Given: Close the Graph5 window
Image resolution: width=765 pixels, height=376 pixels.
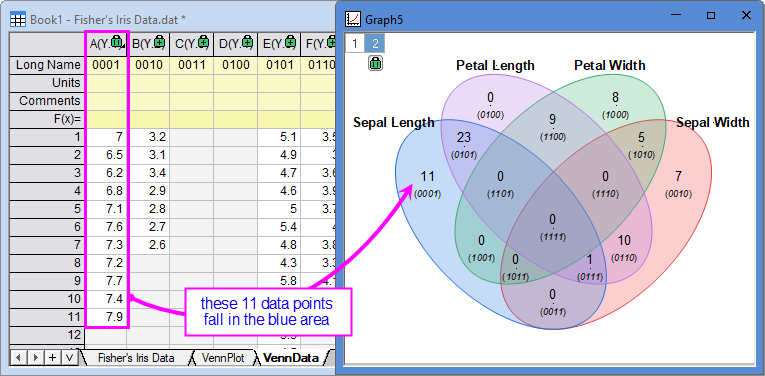Looking at the screenshot, I should [746, 15].
